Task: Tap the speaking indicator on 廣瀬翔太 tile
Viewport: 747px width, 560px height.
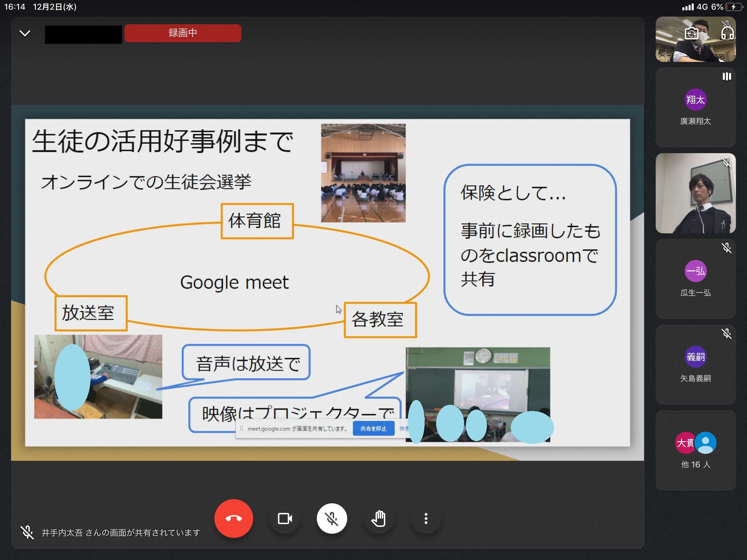Action: point(727,76)
